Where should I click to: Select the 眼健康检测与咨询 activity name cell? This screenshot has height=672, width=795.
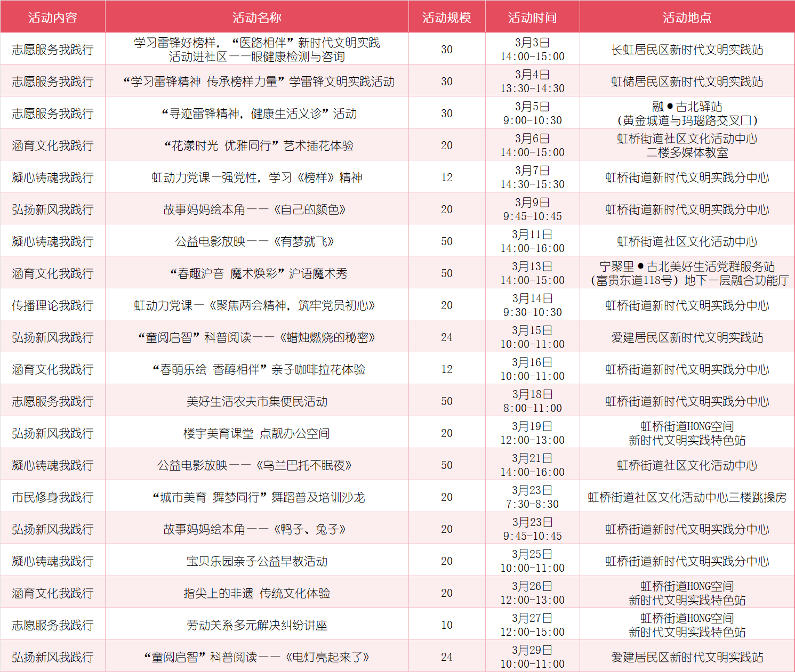[x=258, y=48]
